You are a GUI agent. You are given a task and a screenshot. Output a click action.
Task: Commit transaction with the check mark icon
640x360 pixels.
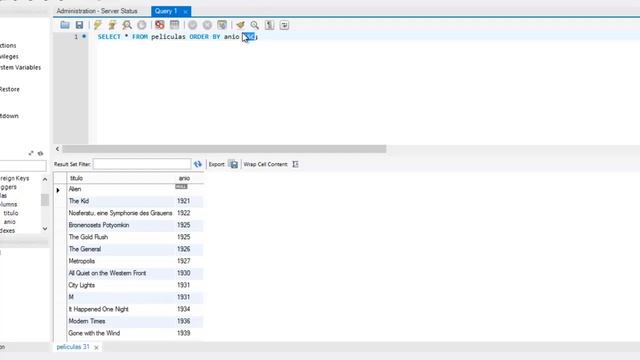tap(192, 25)
